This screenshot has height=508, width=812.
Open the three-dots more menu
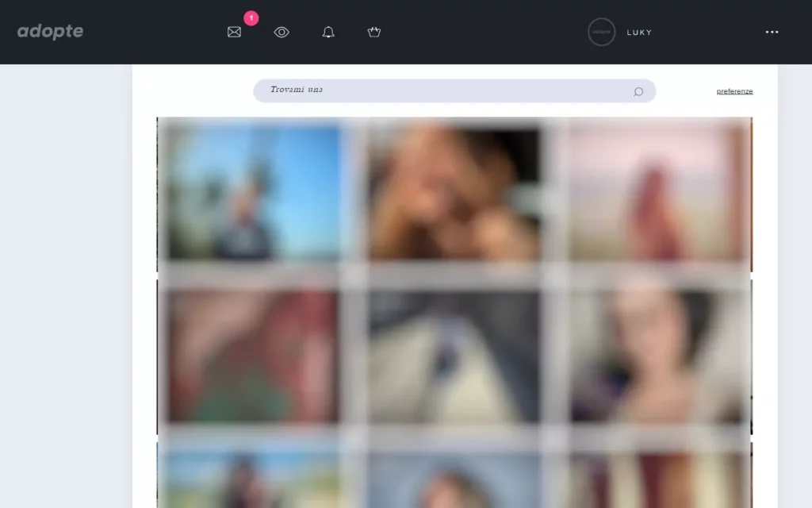pos(772,32)
